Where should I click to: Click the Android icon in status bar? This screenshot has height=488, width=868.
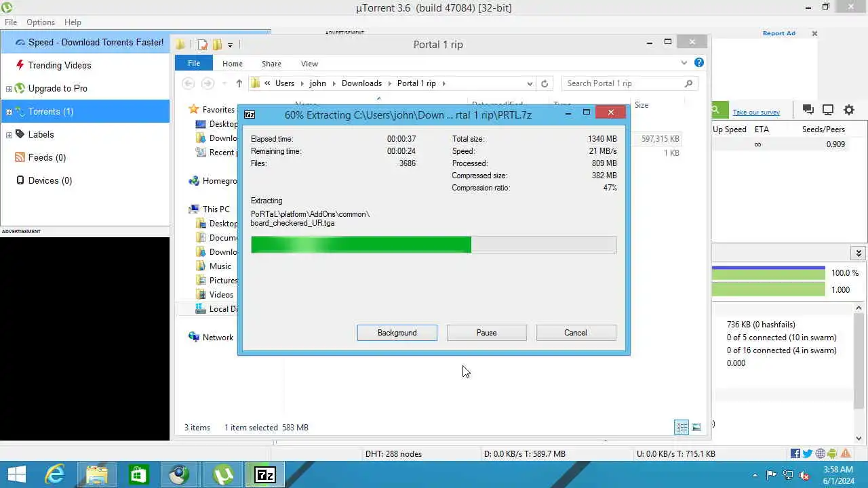pos(833,454)
